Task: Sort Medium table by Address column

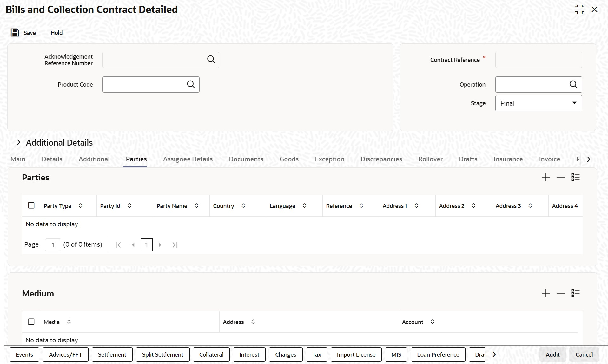Action: [x=253, y=322]
